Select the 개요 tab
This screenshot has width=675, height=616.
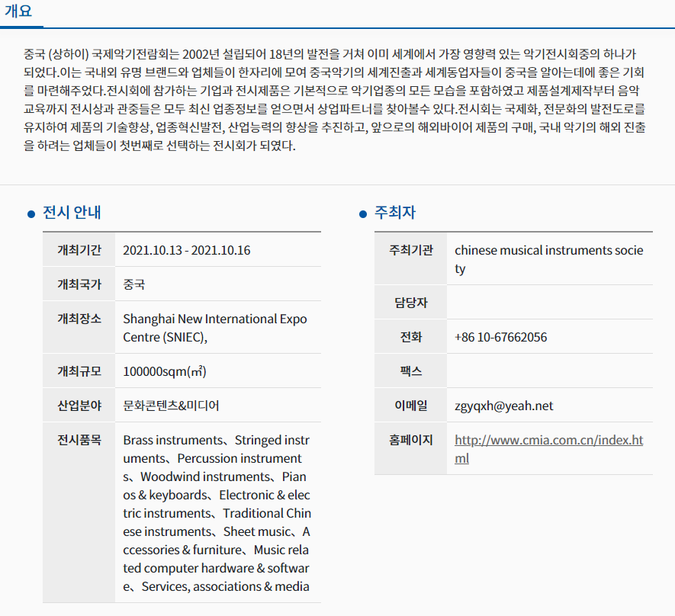(x=18, y=11)
